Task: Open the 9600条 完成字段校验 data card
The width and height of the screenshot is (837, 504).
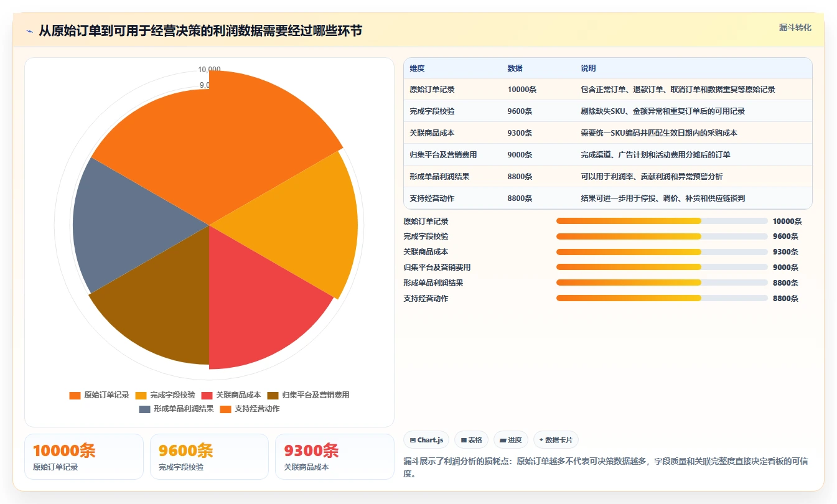Action: pos(209,457)
